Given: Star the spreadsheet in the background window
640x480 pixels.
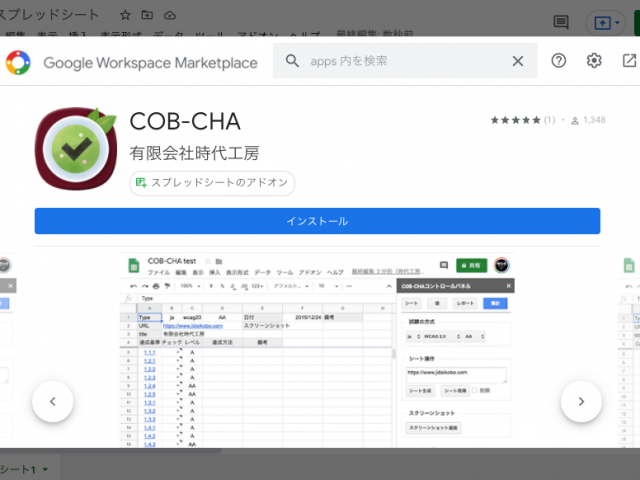Looking at the screenshot, I should 125,16.
